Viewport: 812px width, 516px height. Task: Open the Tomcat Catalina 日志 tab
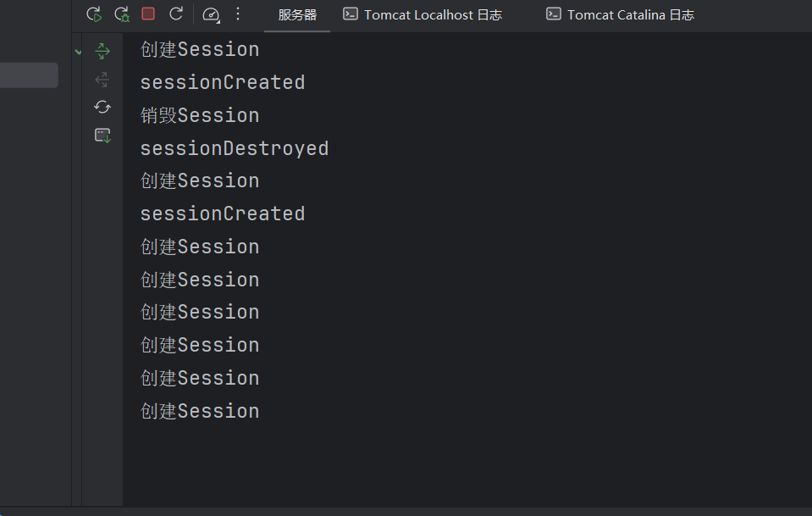[x=621, y=15]
